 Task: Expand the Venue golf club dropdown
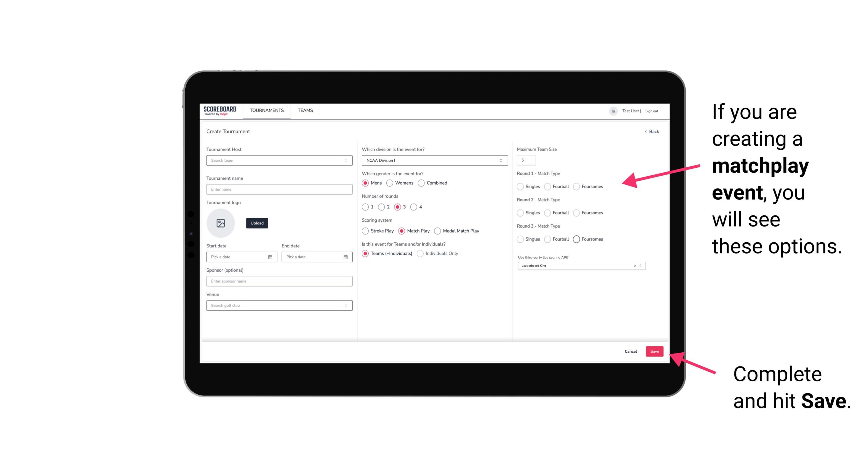[x=345, y=305]
